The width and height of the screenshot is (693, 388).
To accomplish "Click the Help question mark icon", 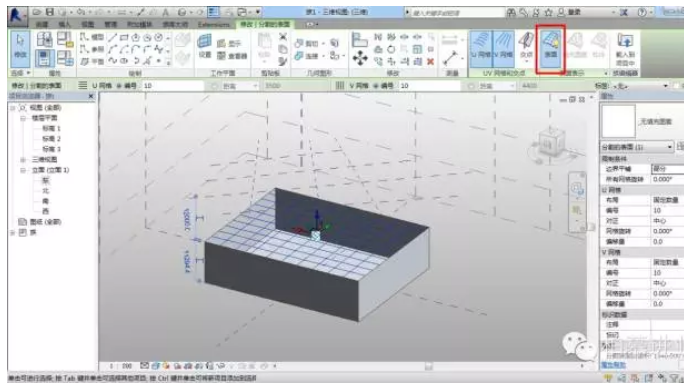I will tap(642, 12).
